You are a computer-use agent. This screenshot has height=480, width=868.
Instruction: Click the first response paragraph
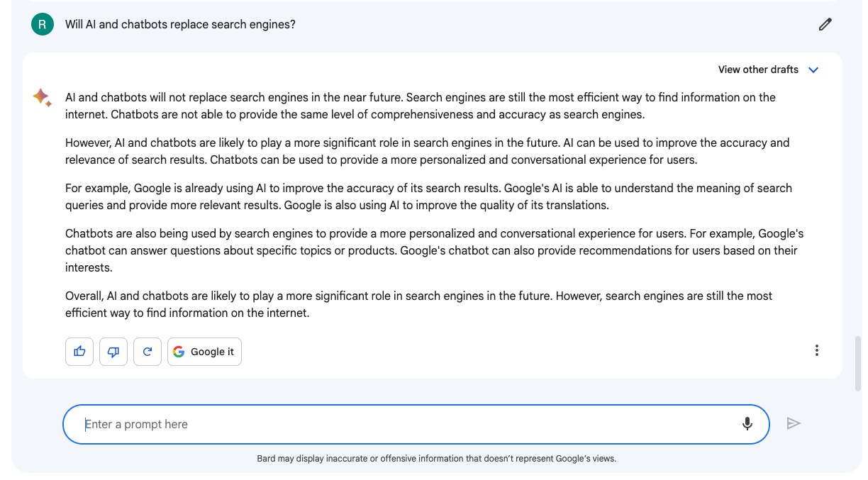[421, 106]
